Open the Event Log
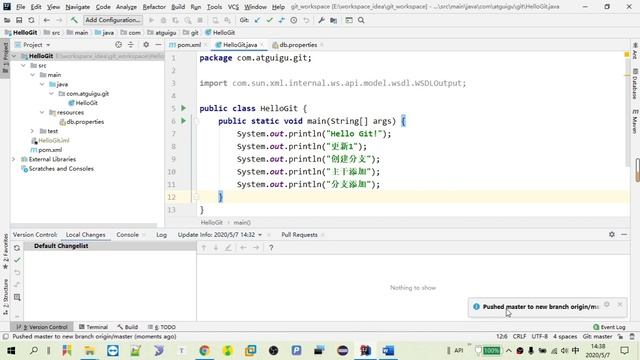The width and height of the screenshot is (640, 360). pos(609,327)
